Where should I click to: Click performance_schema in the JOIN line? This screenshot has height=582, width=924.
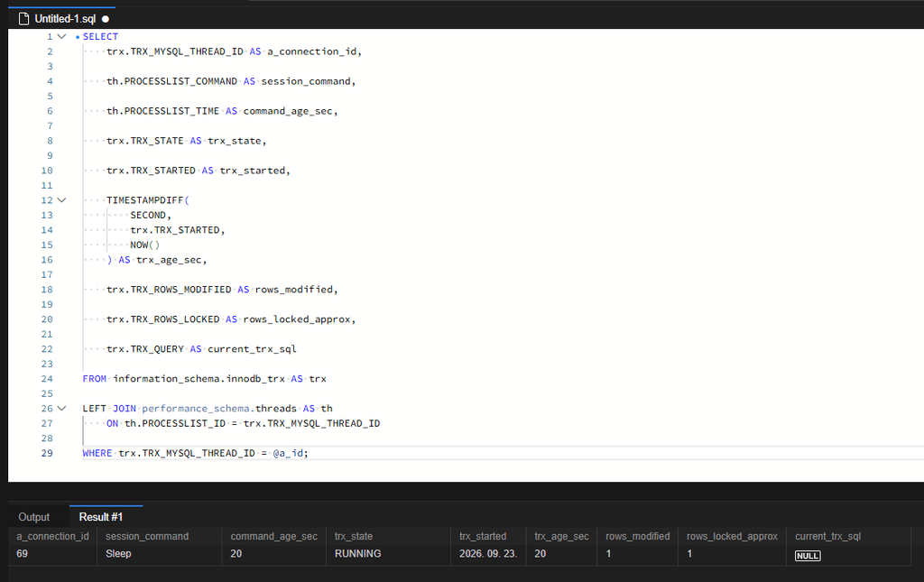point(195,408)
